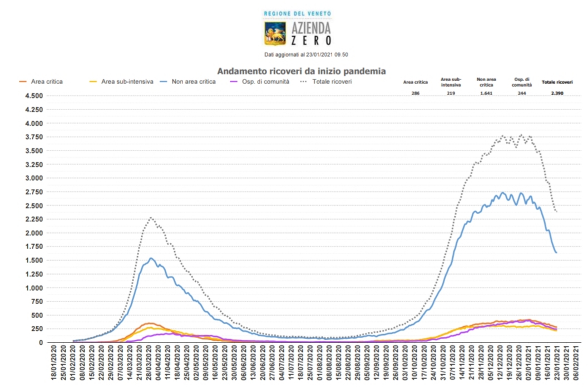Click the end point of the dotted total line
The height and width of the screenshot is (392, 588).
pyautogui.click(x=557, y=212)
